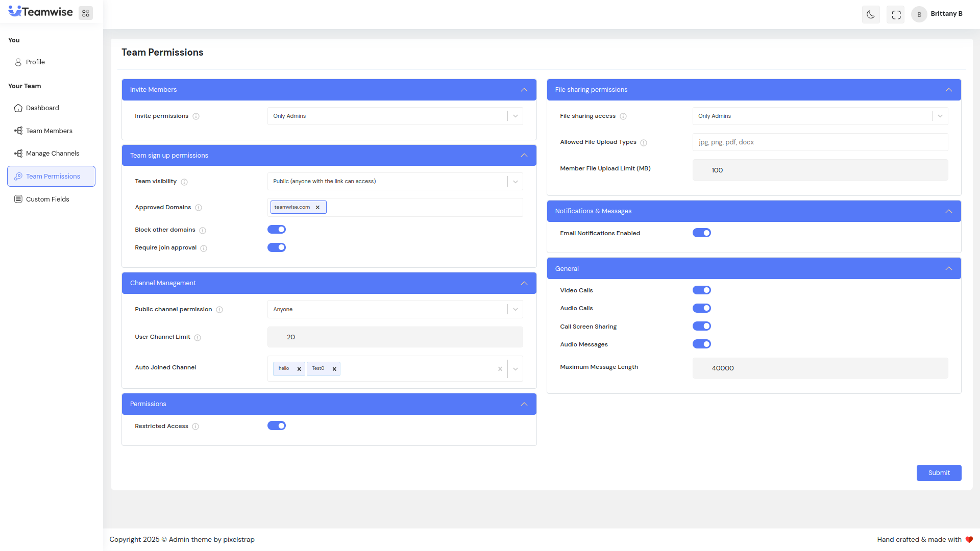The image size is (980, 551).
Task: Click the Submit button
Action: (x=939, y=473)
